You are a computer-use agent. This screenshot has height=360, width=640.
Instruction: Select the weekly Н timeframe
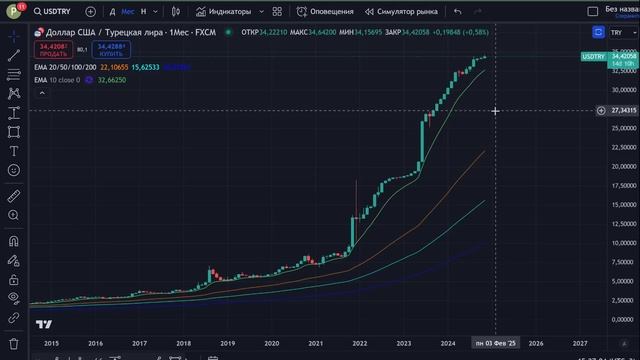point(143,12)
